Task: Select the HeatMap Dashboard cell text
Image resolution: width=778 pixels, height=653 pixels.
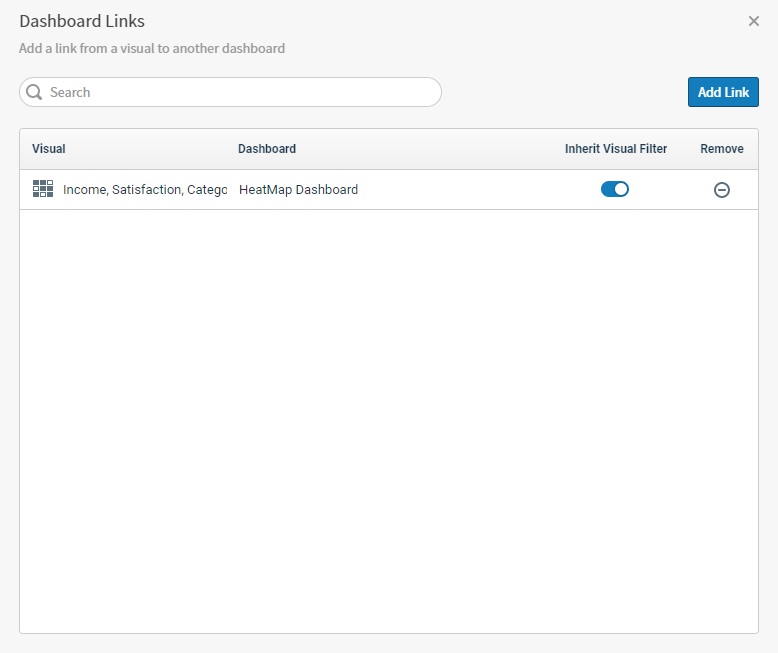Action: [x=298, y=189]
